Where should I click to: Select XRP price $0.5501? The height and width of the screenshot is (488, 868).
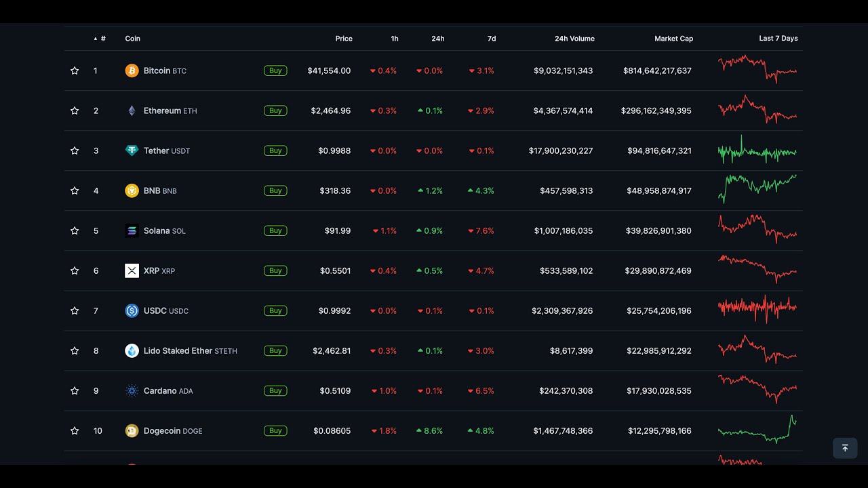point(336,270)
